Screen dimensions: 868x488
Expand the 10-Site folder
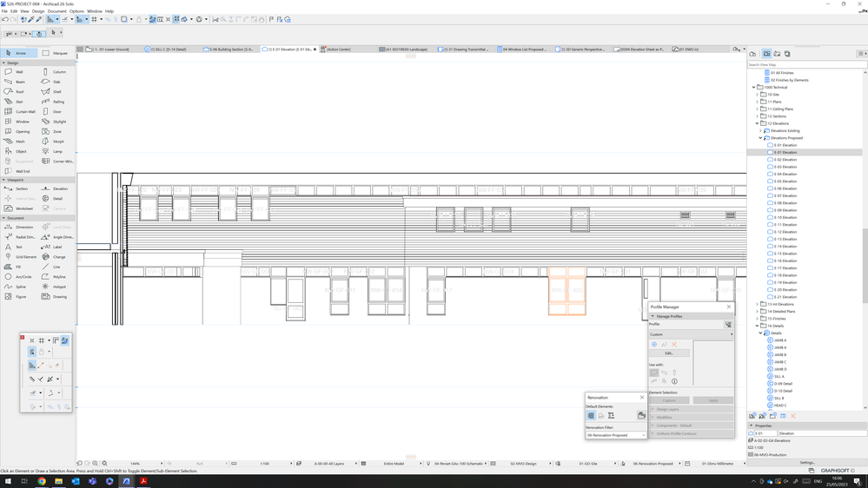pos(758,95)
